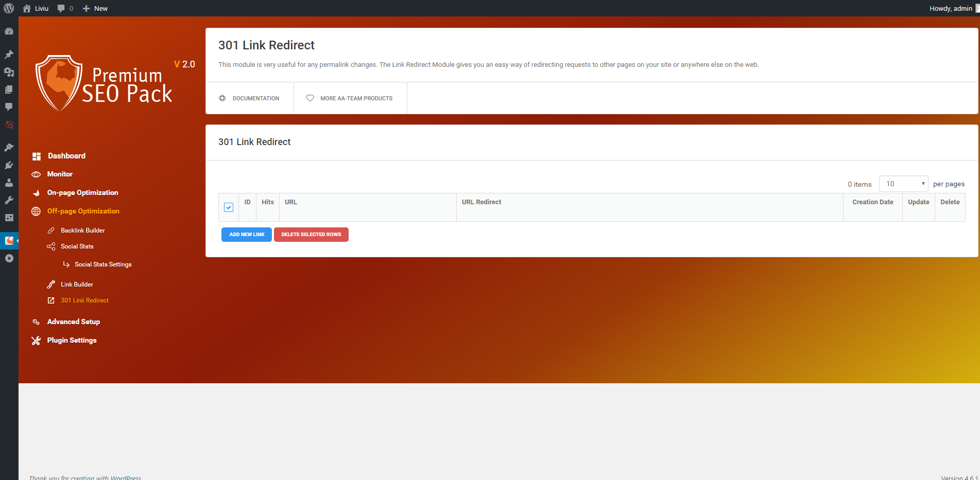Screen dimensions: 980x480
Task: Open Users icon in admin sidebar
Action: coord(9,183)
